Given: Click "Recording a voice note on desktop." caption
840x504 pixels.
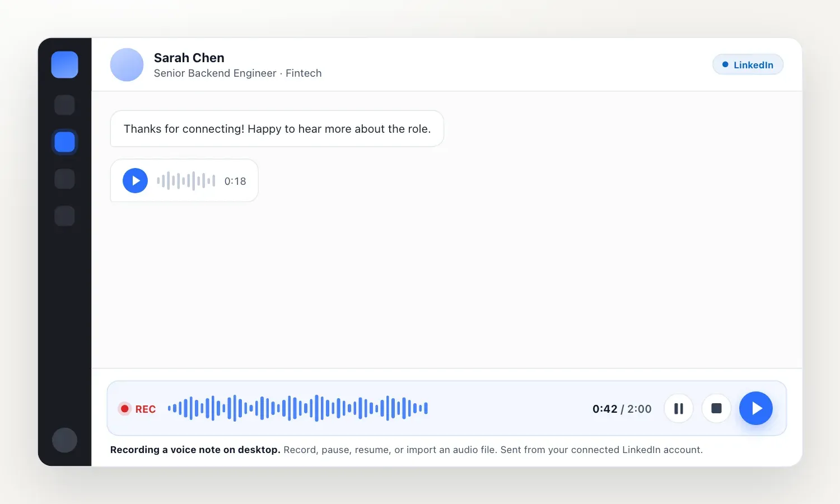Looking at the screenshot, I should (x=195, y=450).
